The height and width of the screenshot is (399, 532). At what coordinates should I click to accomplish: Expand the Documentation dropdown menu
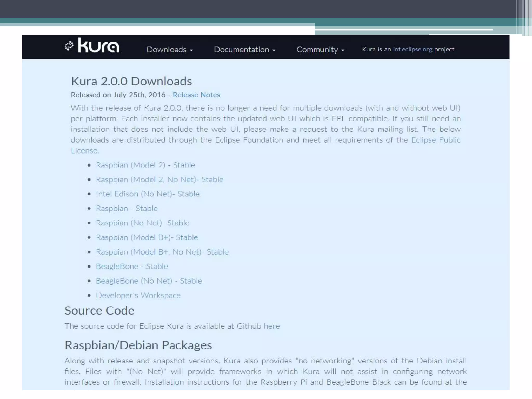[x=244, y=49]
